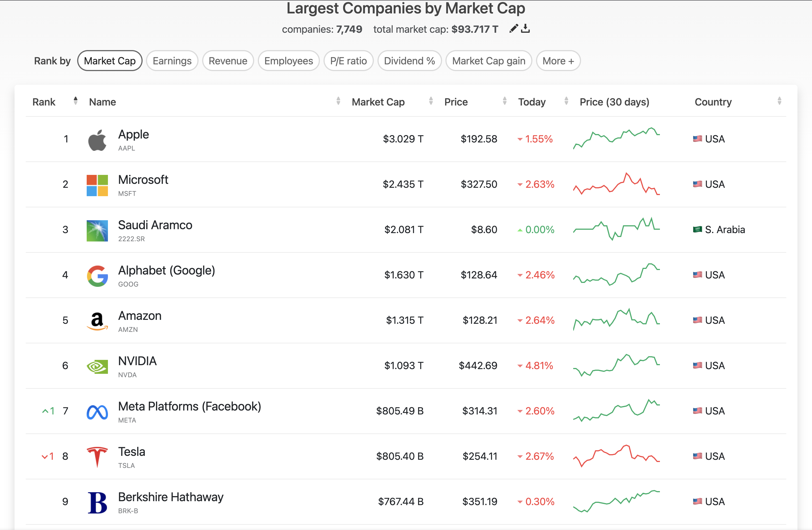This screenshot has width=812, height=530.
Task: Toggle sort arrows for Market Cap column
Action: click(431, 101)
